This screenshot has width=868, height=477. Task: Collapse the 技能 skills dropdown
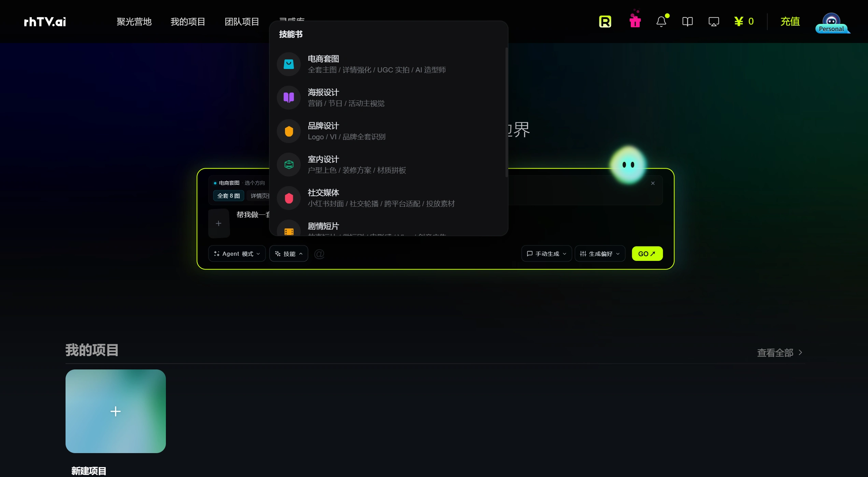(x=289, y=254)
